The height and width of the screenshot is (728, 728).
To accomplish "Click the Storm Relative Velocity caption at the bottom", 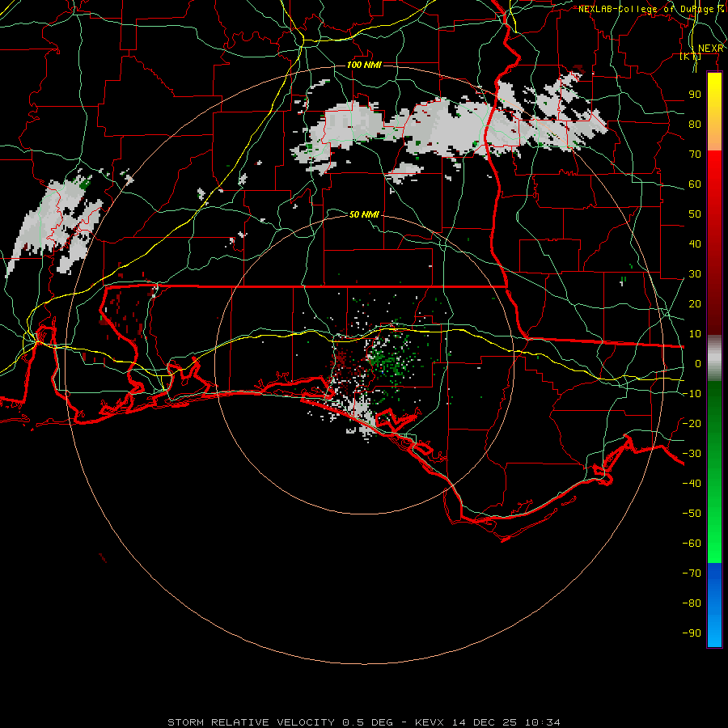I will pos(364,722).
